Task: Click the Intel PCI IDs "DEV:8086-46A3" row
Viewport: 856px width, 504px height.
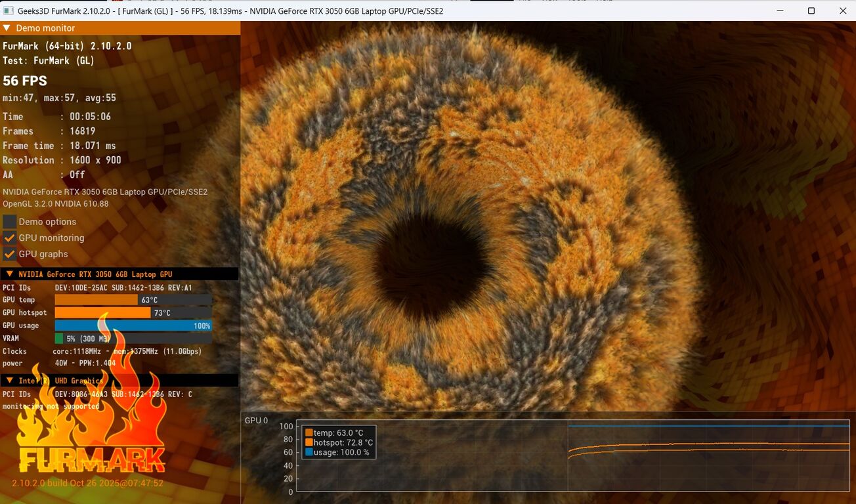Action: [97, 394]
